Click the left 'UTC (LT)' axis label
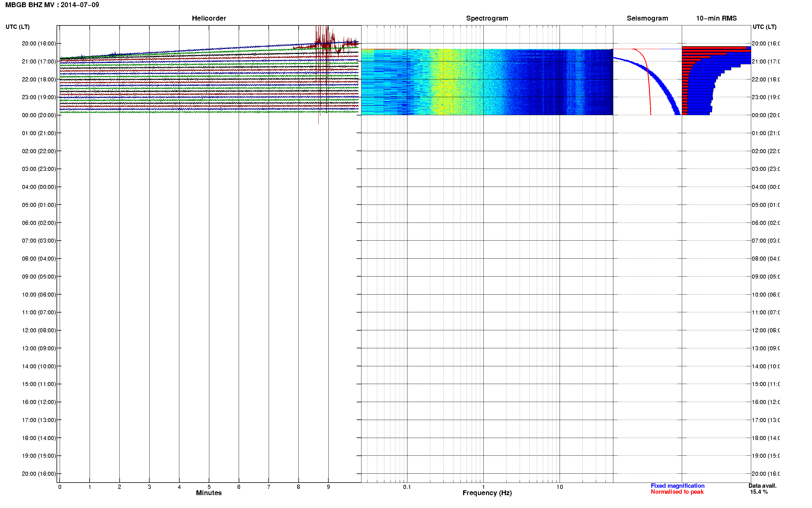812x508 pixels. 17,27
